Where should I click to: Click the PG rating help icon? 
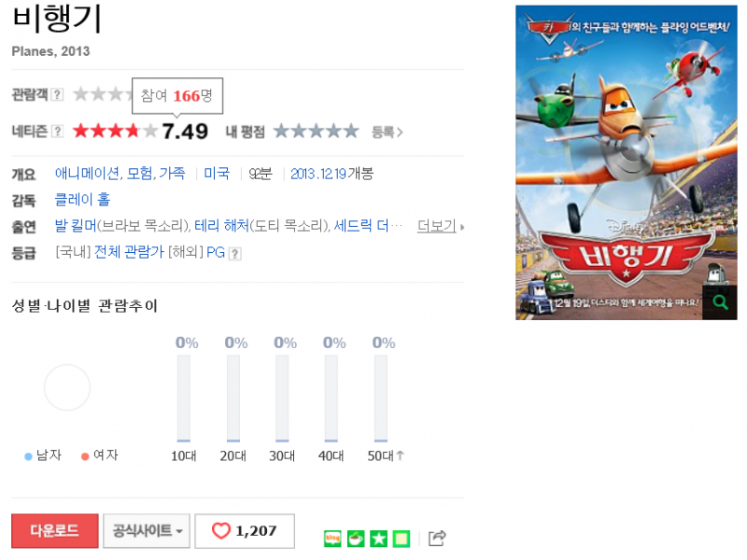click(x=235, y=253)
